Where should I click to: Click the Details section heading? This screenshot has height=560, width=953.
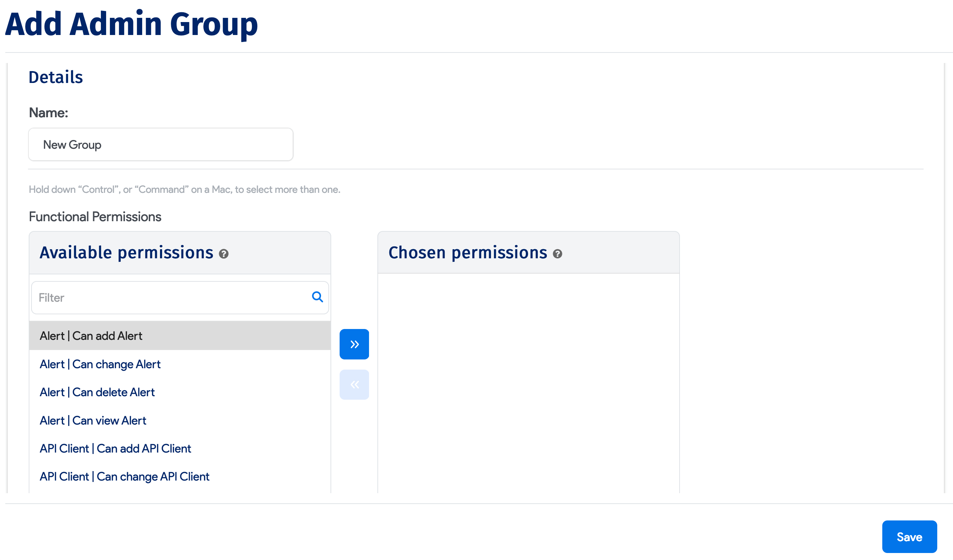pyautogui.click(x=56, y=77)
